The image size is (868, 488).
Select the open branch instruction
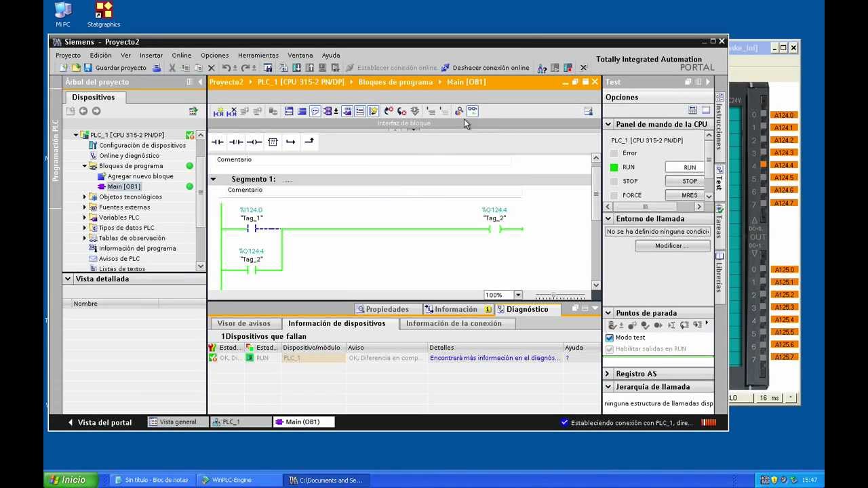(291, 142)
